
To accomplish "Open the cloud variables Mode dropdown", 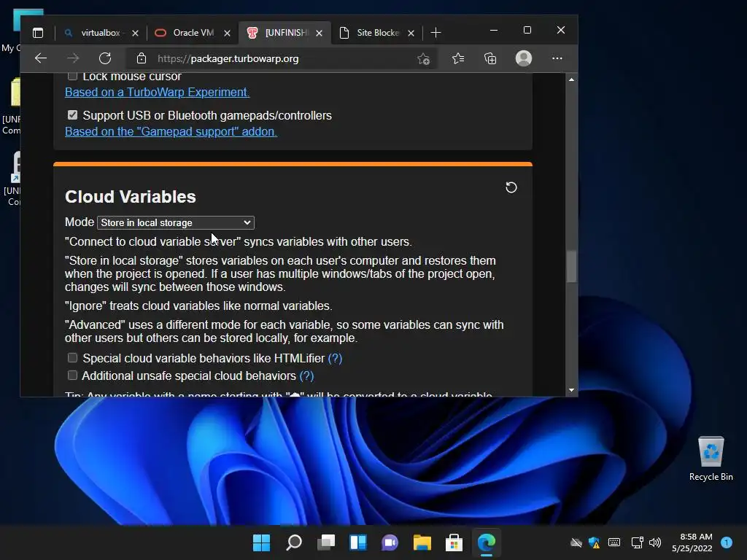I will coord(176,222).
